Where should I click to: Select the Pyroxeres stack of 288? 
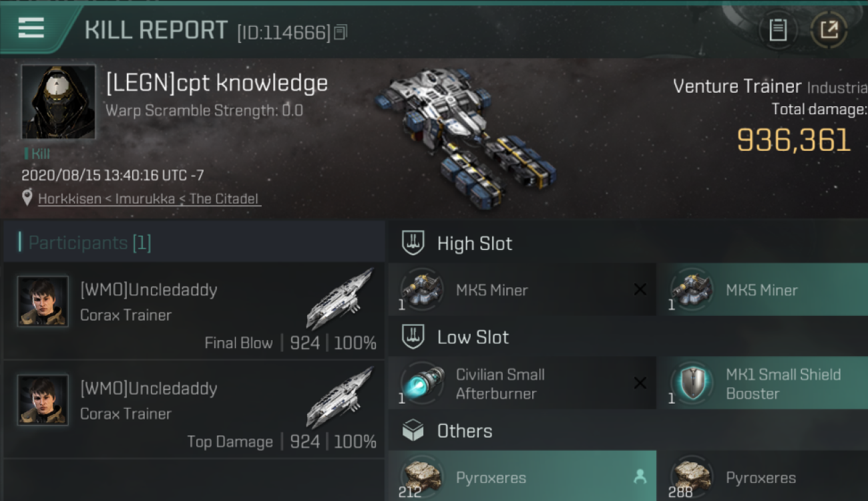pos(763,476)
